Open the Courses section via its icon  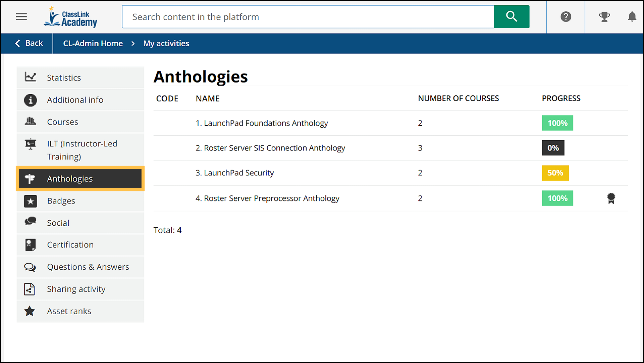click(31, 122)
